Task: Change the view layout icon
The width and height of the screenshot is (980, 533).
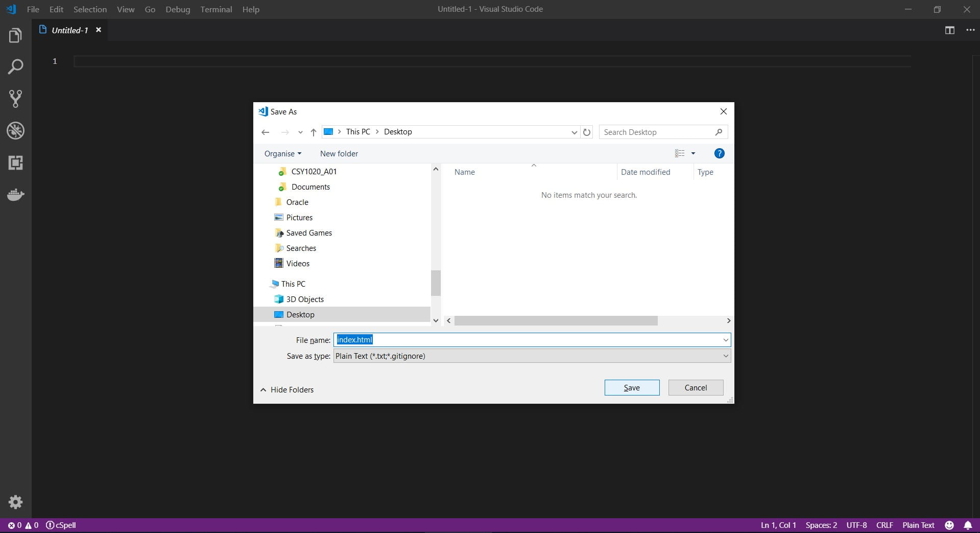Action: point(680,153)
